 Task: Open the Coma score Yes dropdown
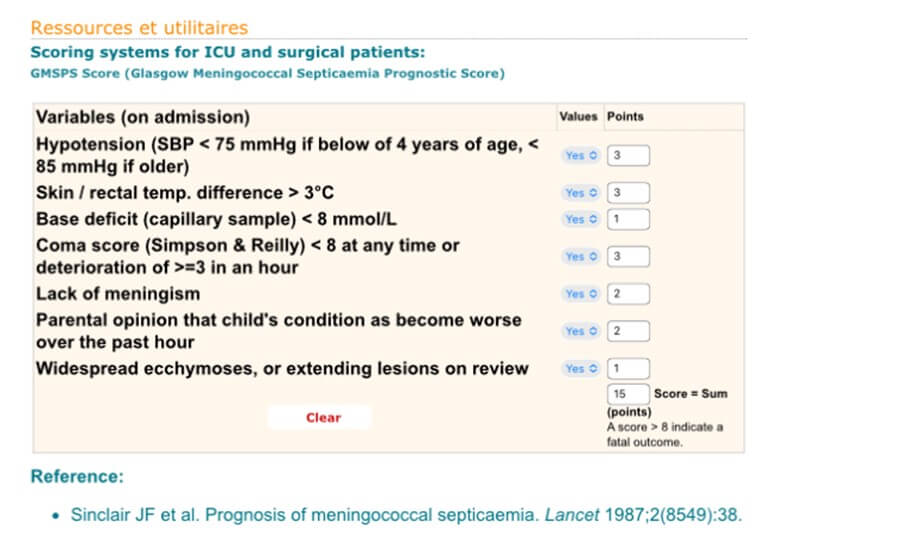click(x=580, y=257)
